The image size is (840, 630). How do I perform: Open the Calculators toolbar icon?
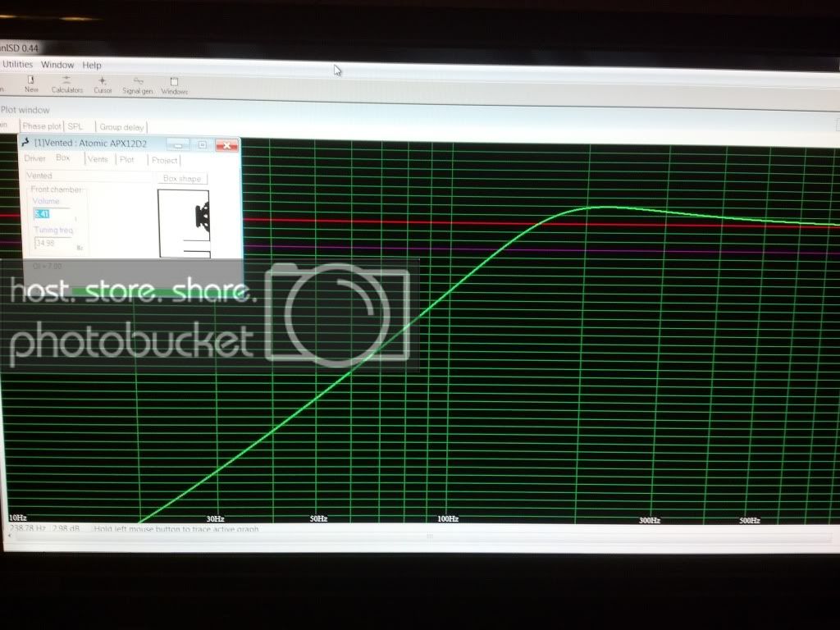[67, 84]
